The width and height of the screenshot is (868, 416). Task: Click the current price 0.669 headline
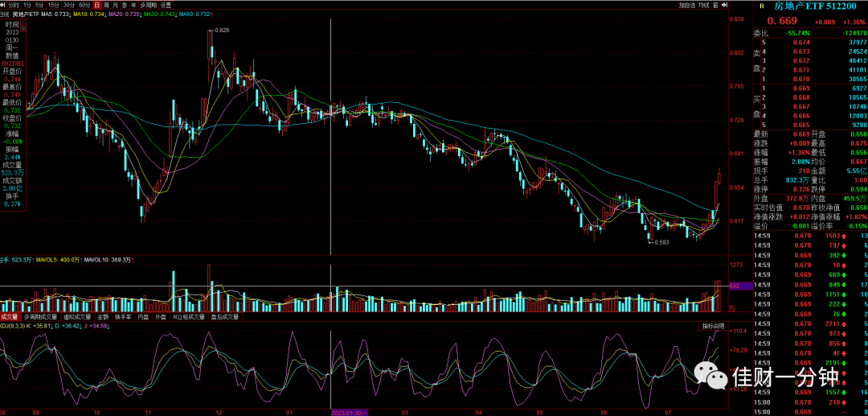coord(782,21)
